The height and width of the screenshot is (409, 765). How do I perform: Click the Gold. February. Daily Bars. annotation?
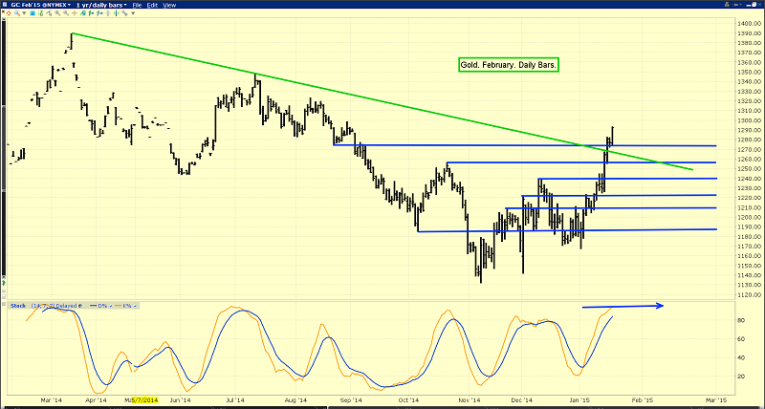click(x=508, y=65)
